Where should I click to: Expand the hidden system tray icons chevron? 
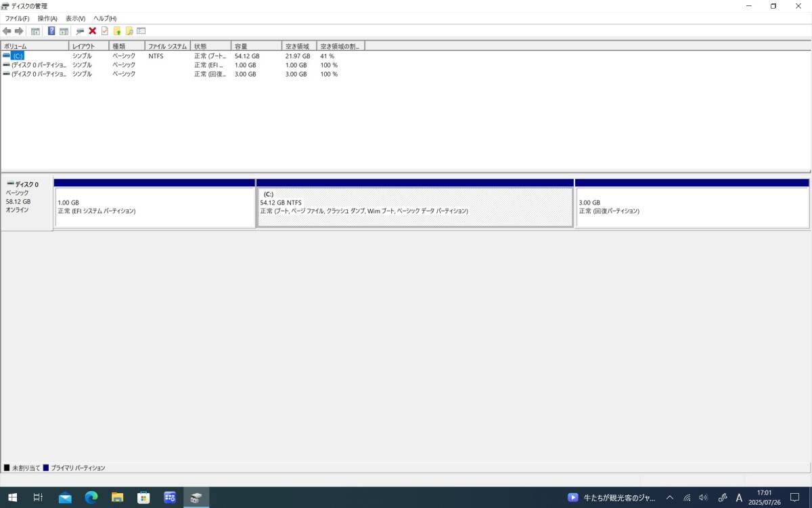[670, 497]
